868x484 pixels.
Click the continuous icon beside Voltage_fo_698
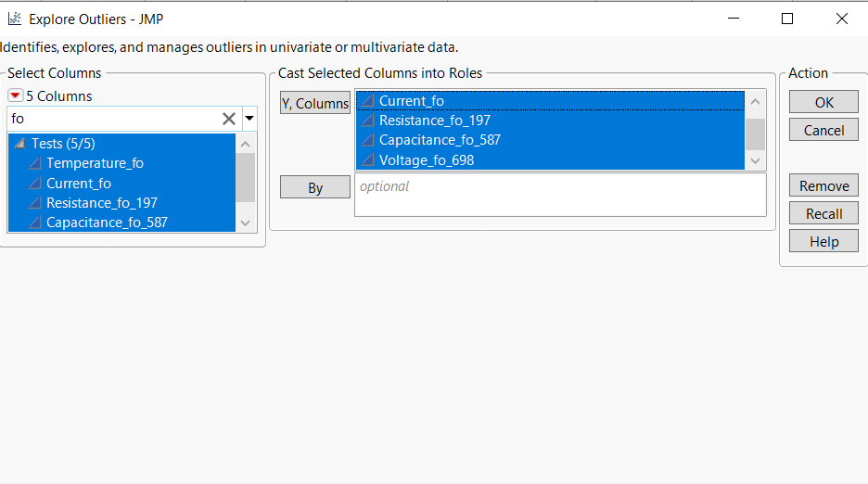click(x=367, y=160)
